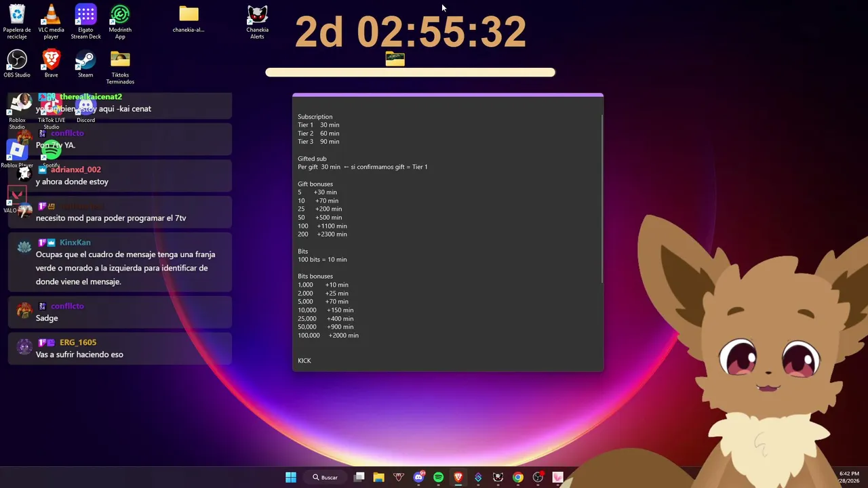
Task: Open Task View from the taskbar
Action: (359, 477)
